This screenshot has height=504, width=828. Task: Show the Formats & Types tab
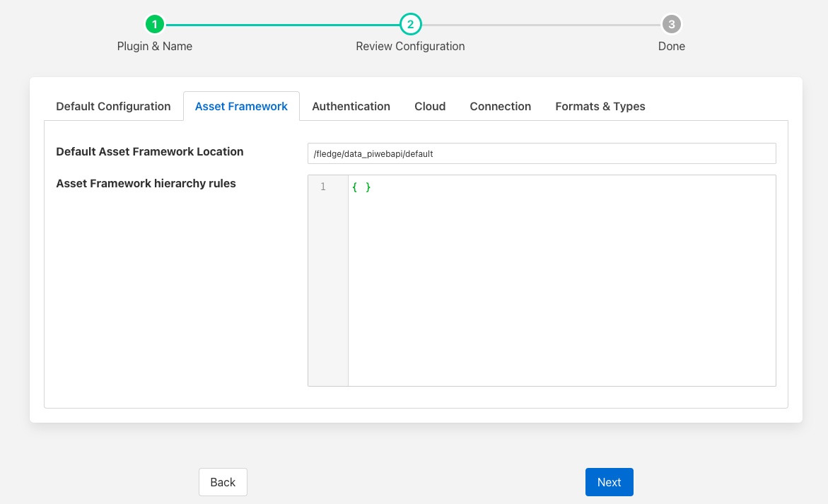(x=600, y=106)
